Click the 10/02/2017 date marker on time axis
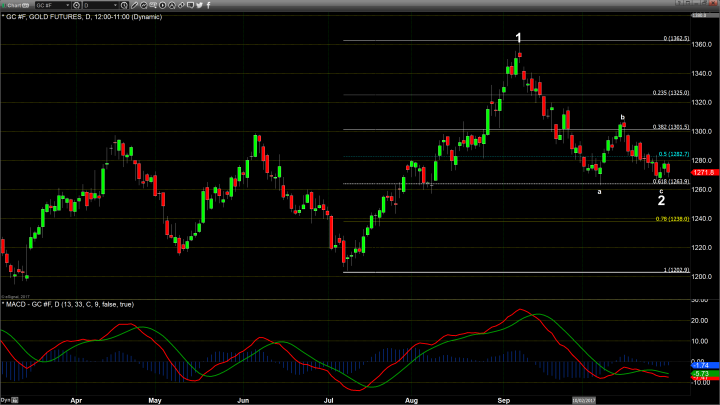 tap(584, 400)
